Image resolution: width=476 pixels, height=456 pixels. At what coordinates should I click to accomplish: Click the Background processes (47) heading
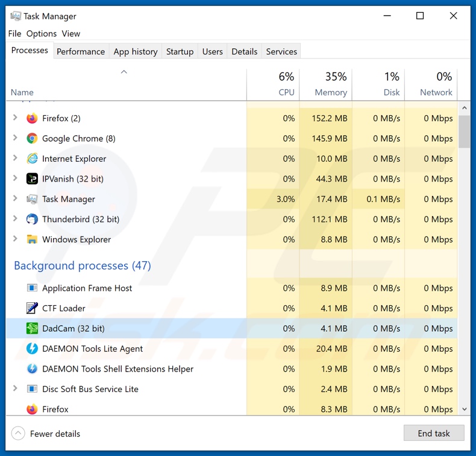point(83,265)
